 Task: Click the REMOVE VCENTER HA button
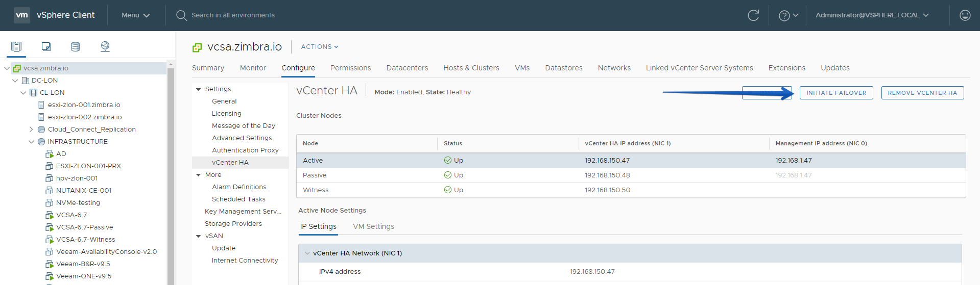coord(922,93)
